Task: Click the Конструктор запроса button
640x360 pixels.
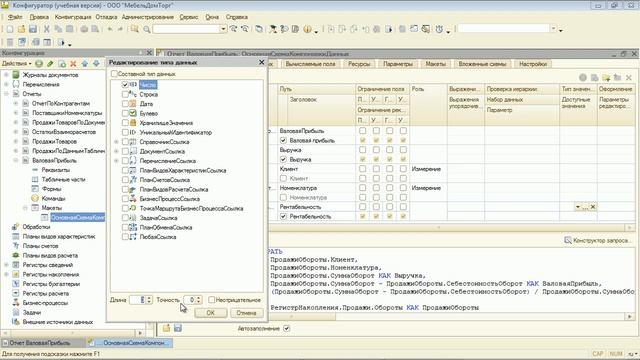Action: (x=597, y=240)
